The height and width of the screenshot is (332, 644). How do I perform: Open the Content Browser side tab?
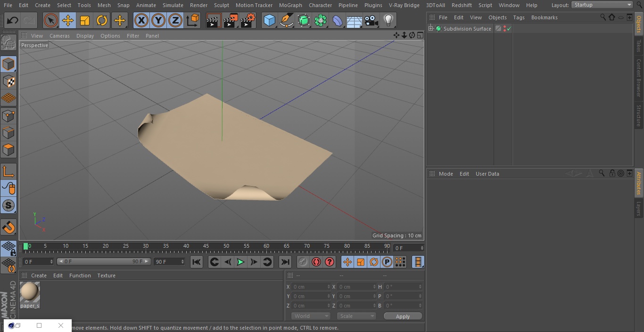pyautogui.click(x=639, y=78)
